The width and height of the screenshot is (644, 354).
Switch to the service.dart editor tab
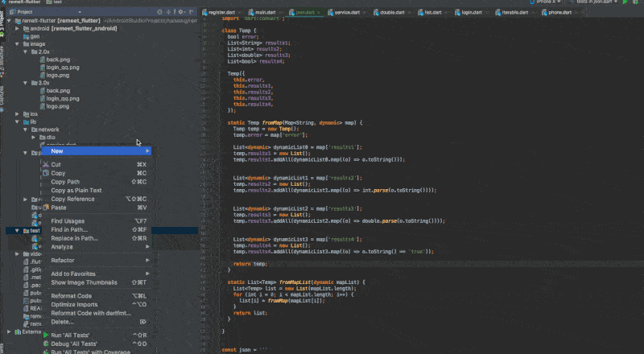click(x=346, y=13)
